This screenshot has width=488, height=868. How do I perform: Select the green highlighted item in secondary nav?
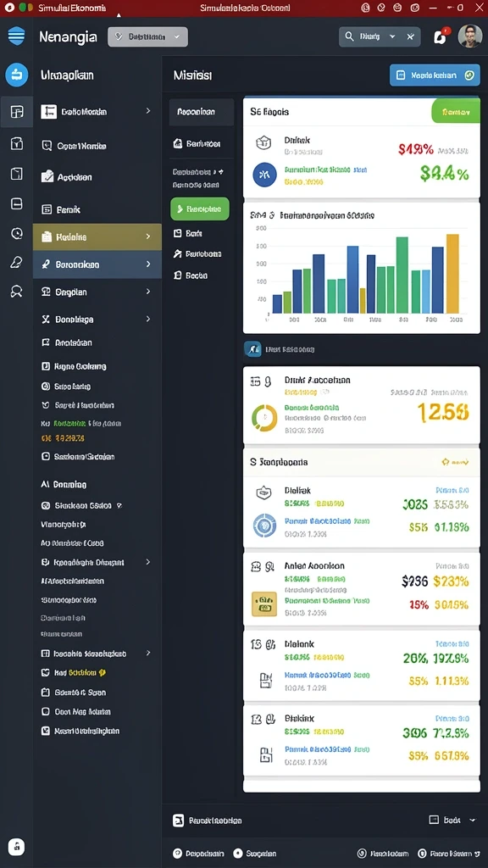tap(200, 209)
